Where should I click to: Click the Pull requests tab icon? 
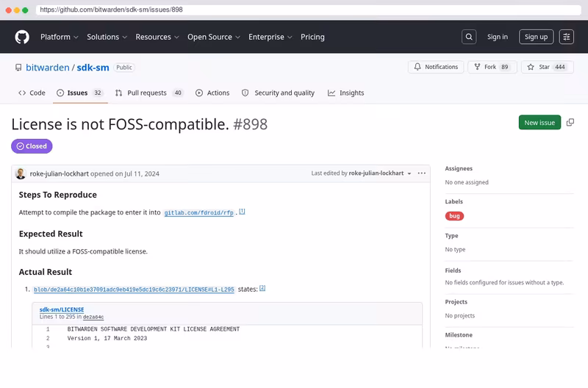click(118, 93)
